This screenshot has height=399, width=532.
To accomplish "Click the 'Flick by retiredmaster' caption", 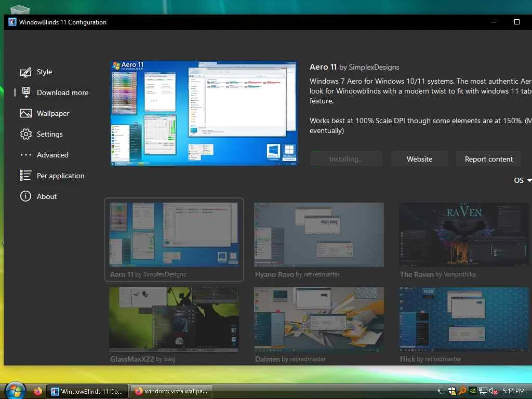I will tap(430, 359).
